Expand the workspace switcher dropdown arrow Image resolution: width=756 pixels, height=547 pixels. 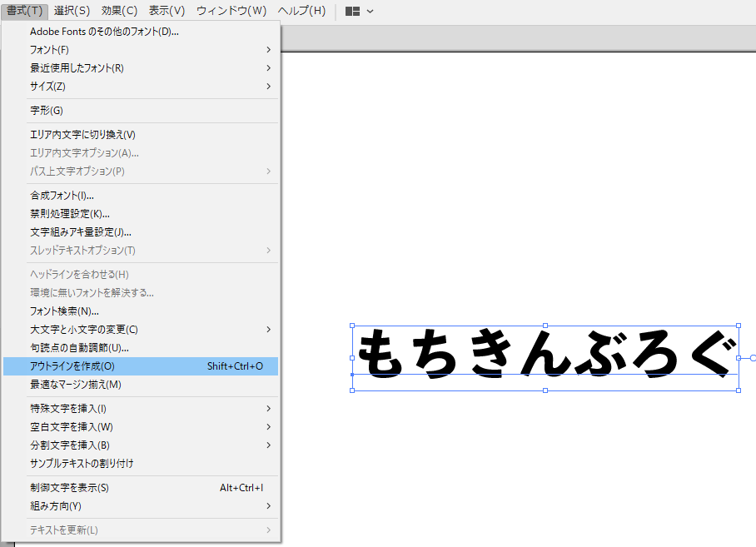click(370, 11)
